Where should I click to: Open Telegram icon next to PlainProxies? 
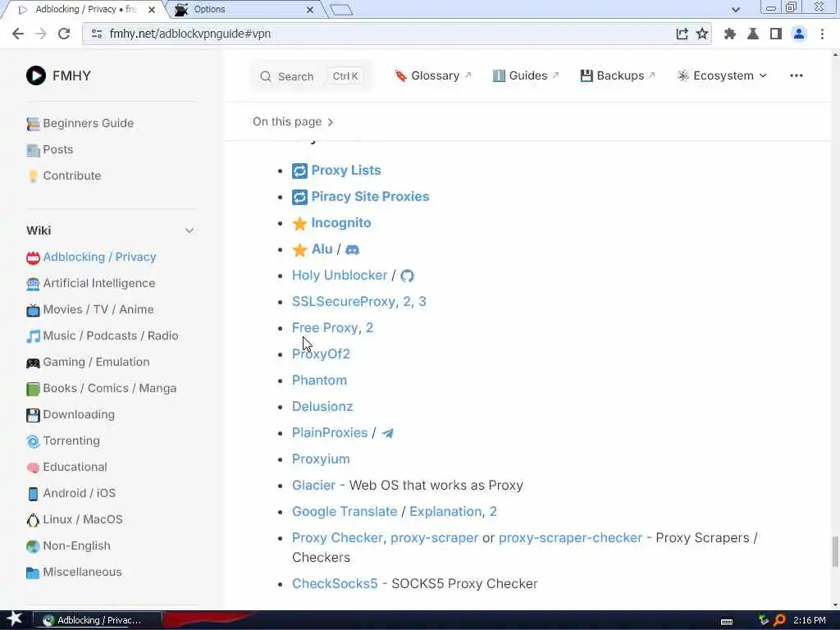(388, 433)
